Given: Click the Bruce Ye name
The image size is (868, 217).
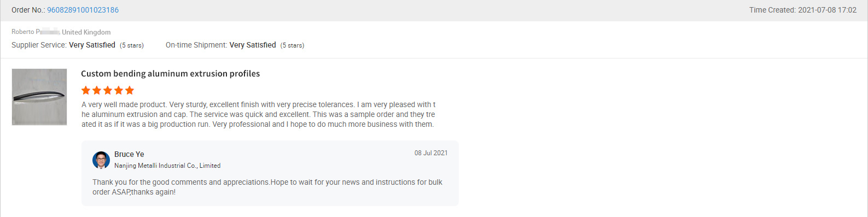Looking at the screenshot, I should click(x=129, y=154).
